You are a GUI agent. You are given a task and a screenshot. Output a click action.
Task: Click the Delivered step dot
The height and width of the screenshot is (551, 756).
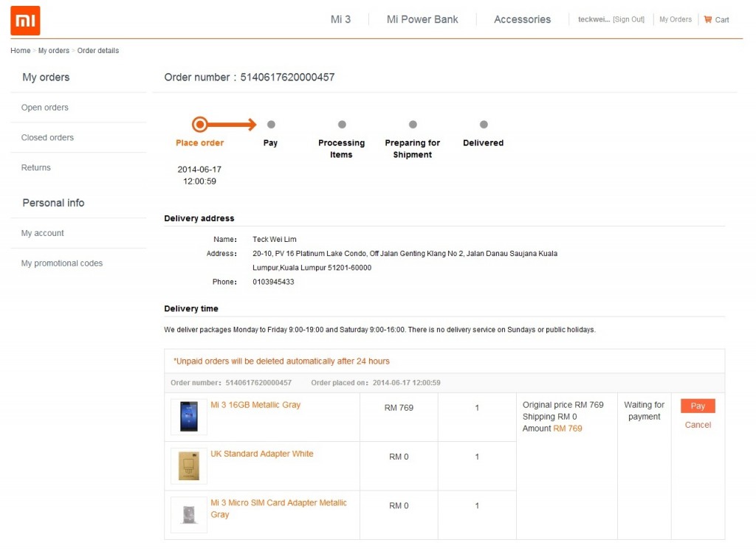(484, 125)
